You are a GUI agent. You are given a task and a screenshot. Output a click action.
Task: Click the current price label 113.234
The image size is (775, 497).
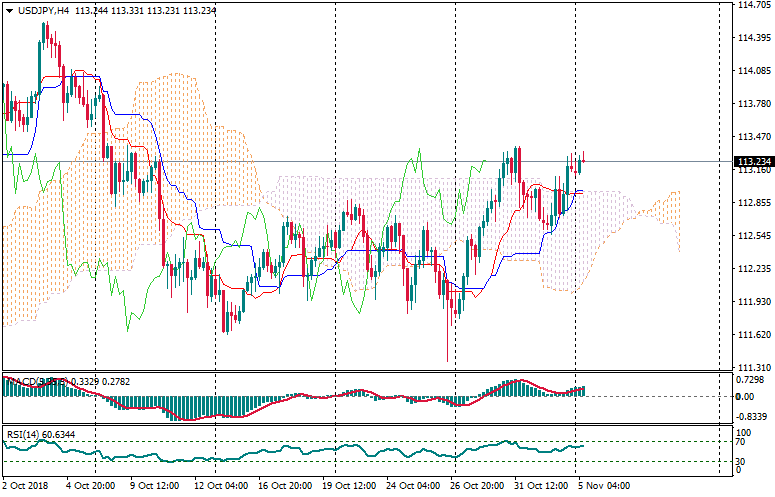click(753, 162)
